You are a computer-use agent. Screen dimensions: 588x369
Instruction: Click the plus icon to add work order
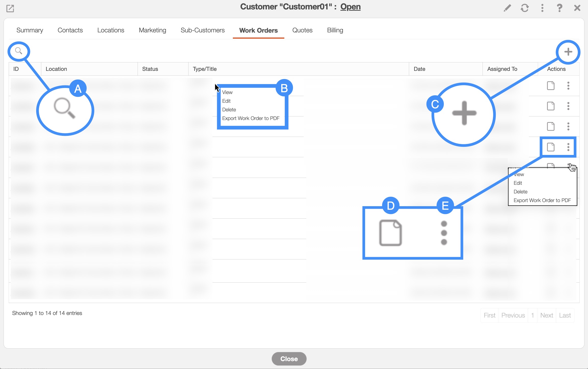coord(568,52)
